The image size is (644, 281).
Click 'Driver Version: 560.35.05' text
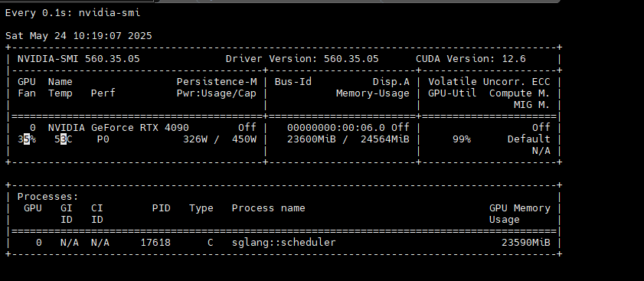click(302, 59)
